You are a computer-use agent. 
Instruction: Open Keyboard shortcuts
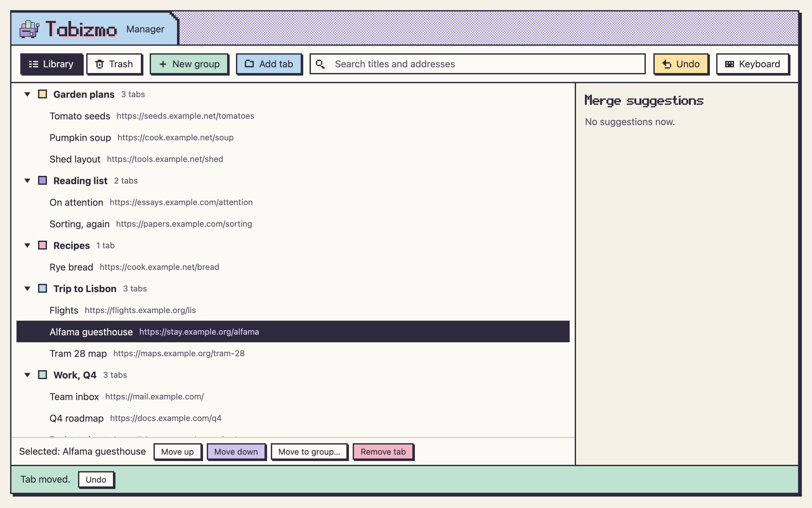click(x=753, y=64)
